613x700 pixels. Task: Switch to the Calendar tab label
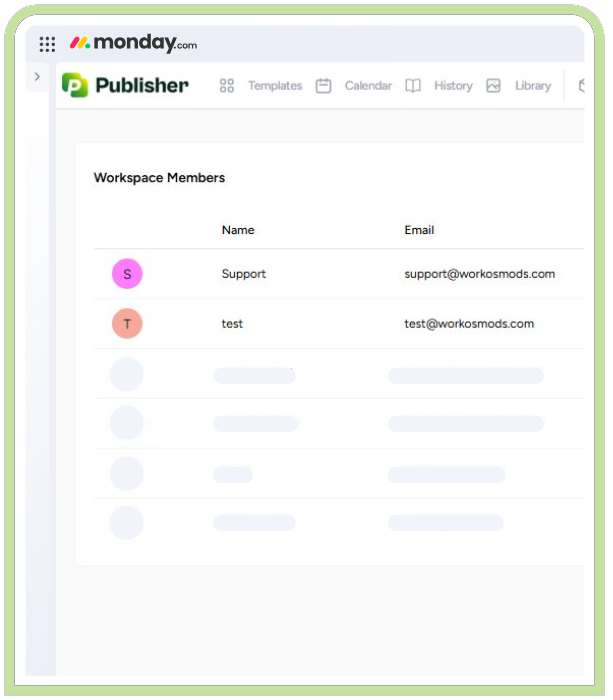[x=368, y=86]
